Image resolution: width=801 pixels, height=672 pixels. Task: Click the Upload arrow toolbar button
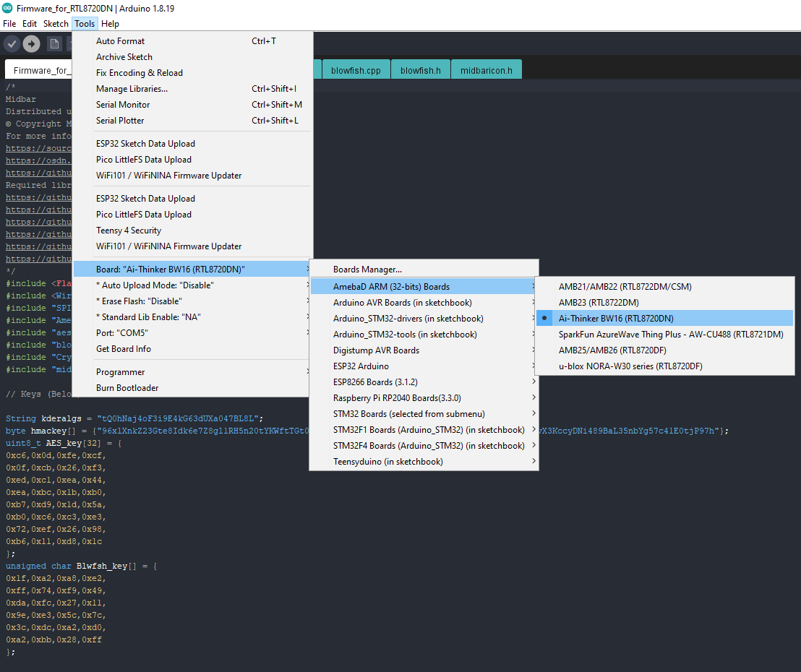pos(31,44)
